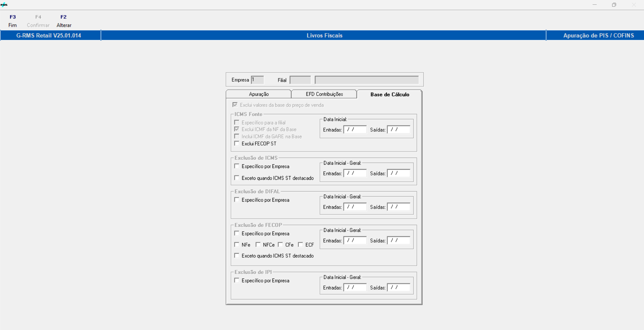Click Exclusão de DIFAL Saídas date field

[x=399, y=207]
